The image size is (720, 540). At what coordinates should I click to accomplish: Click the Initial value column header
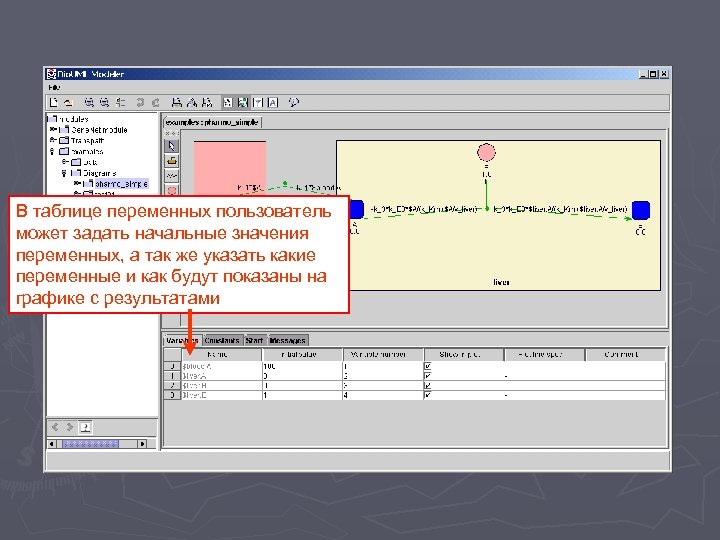point(302,354)
